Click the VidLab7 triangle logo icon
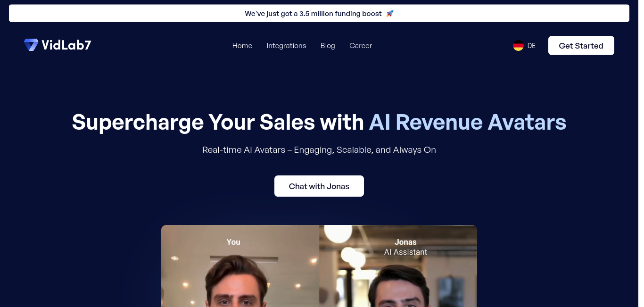The width and height of the screenshot is (644, 307). point(31,45)
